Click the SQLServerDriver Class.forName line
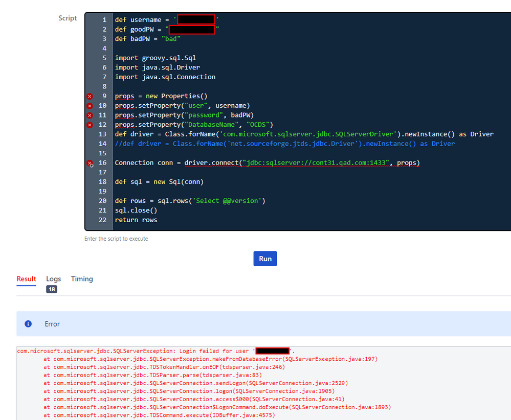This screenshot has height=420, width=511. pos(304,134)
